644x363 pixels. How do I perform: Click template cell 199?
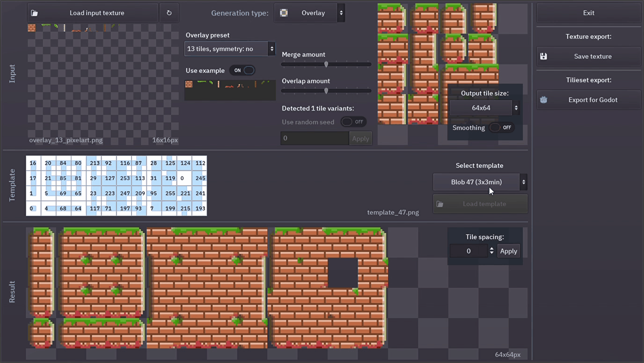coord(170,208)
